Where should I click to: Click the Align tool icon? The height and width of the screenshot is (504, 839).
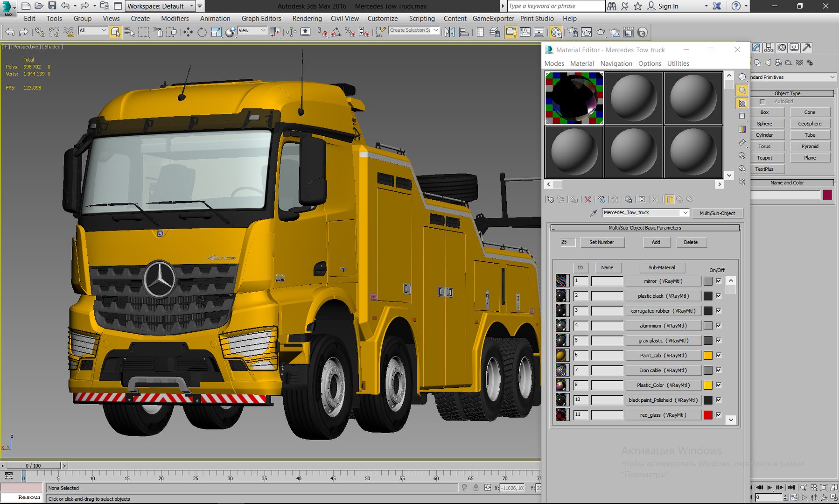coord(464,32)
